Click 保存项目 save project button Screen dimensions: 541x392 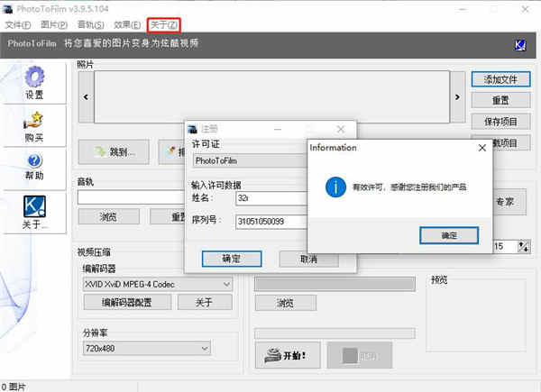click(x=500, y=122)
